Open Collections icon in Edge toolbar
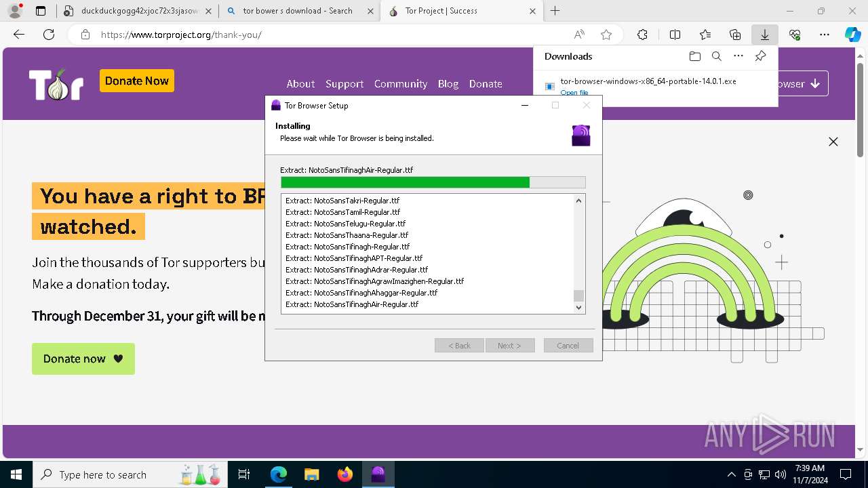 pyautogui.click(x=735, y=35)
